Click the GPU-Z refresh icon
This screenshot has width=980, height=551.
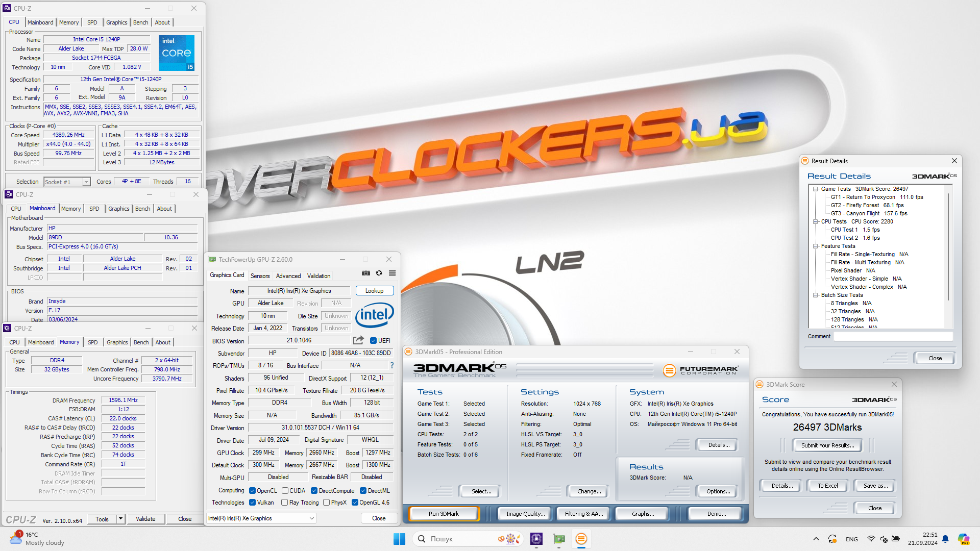click(x=379, y=273)
